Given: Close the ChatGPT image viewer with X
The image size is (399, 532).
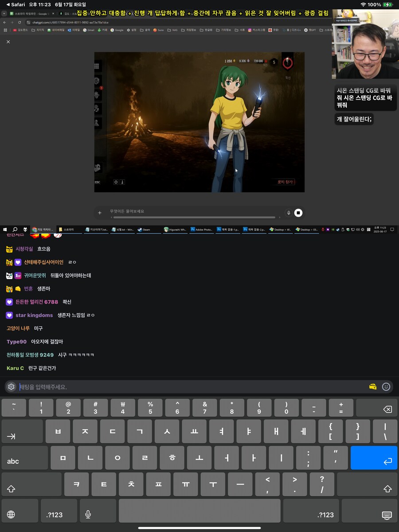Looking at the screenshot, I should 8,42.
